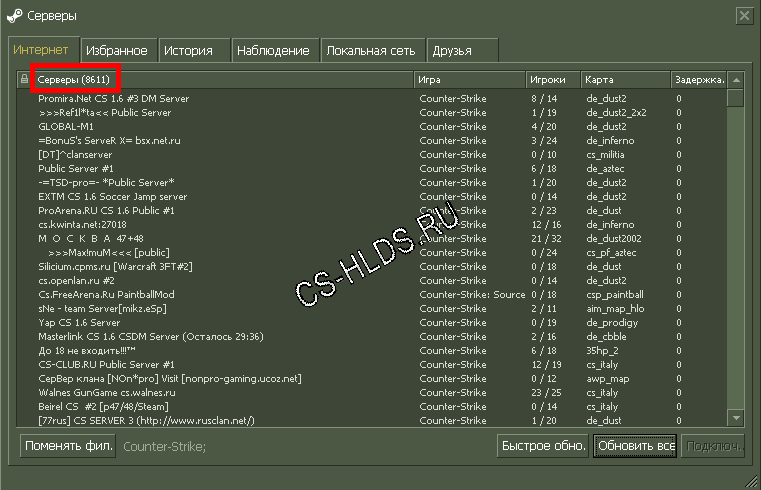Click the Быстрое обно. button
Viewport: 761px width, 490px height.
541,445
